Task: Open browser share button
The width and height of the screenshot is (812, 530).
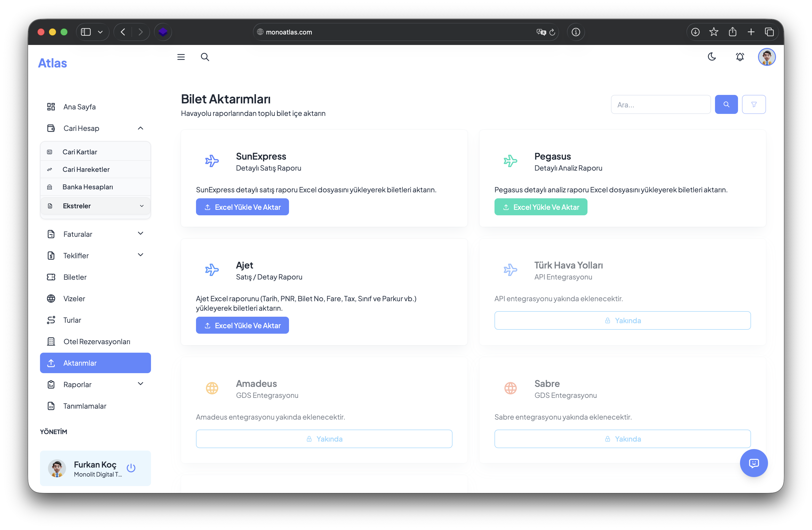Action: 732,32
